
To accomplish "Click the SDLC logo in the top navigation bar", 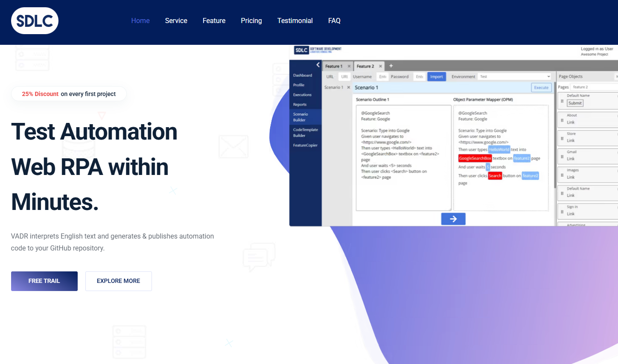I will [35, 20].
